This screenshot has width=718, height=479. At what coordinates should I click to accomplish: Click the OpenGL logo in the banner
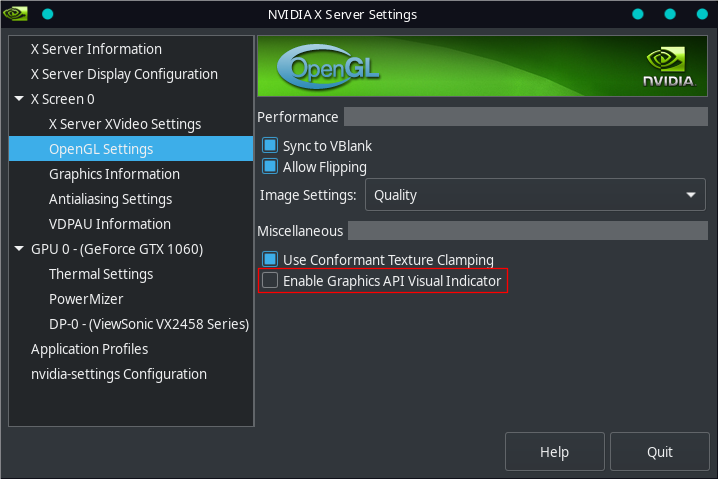(x=328, y=67)
